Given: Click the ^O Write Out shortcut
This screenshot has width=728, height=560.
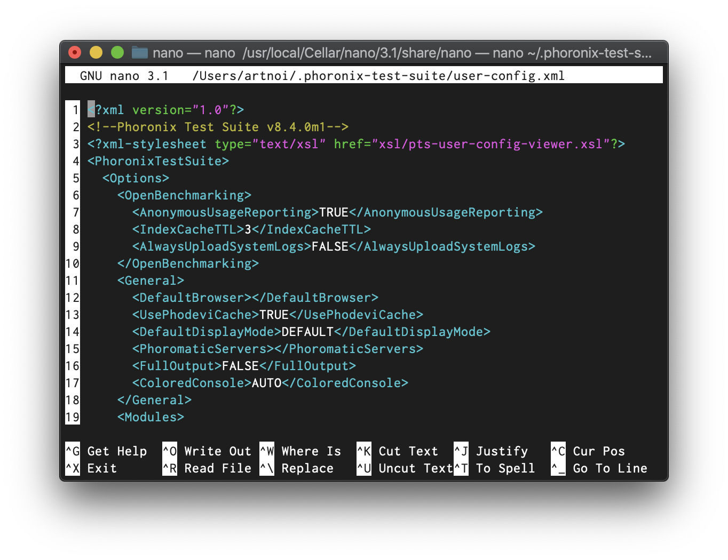Looking at the screenshot, I should [207, 451].
